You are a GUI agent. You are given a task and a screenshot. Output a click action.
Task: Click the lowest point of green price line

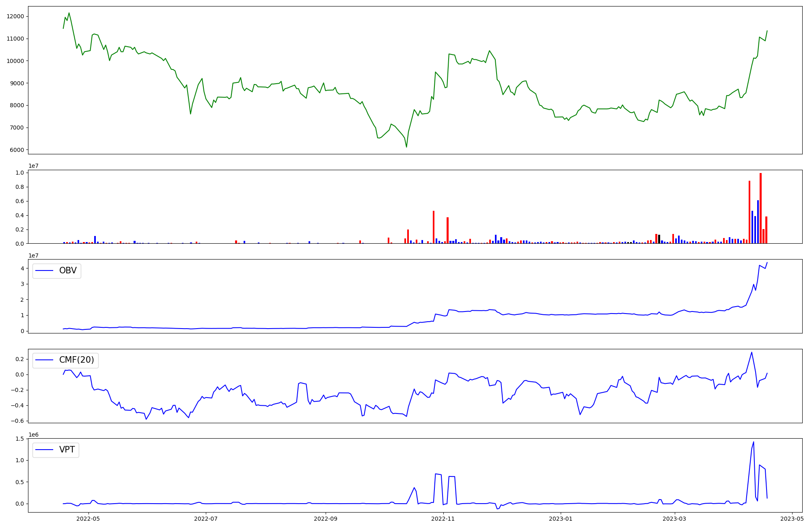click(406, 147)
